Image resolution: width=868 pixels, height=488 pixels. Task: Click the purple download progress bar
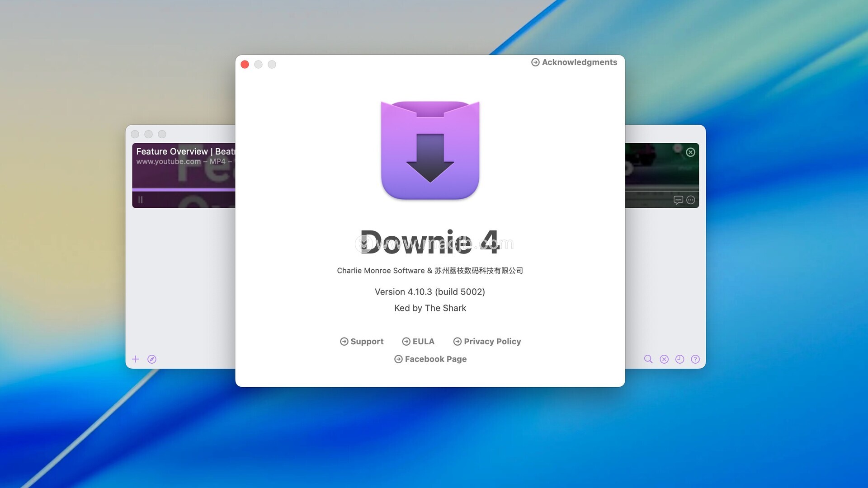[x=184, y=190]
